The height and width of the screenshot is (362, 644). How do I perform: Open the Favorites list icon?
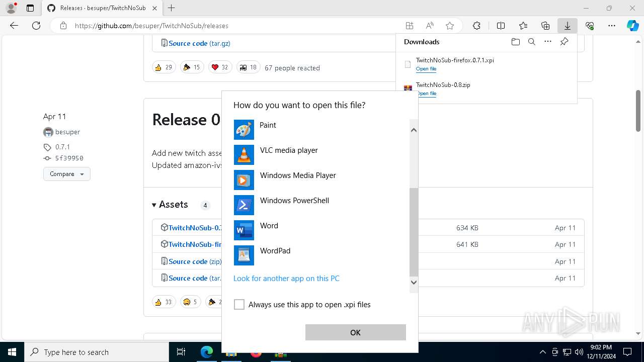(523, 26)
